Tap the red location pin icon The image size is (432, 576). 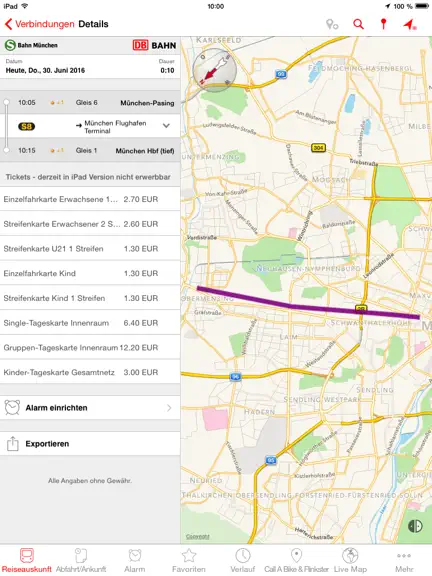click(384, 24)
